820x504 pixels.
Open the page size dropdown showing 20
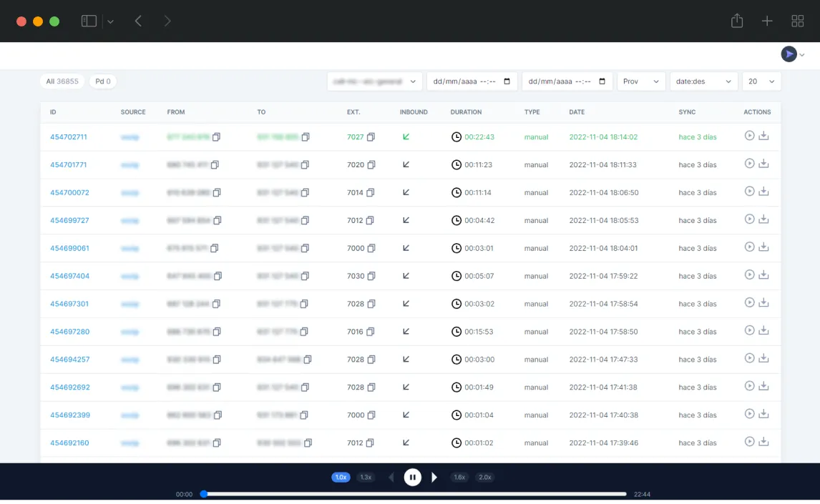coord(761,81)
